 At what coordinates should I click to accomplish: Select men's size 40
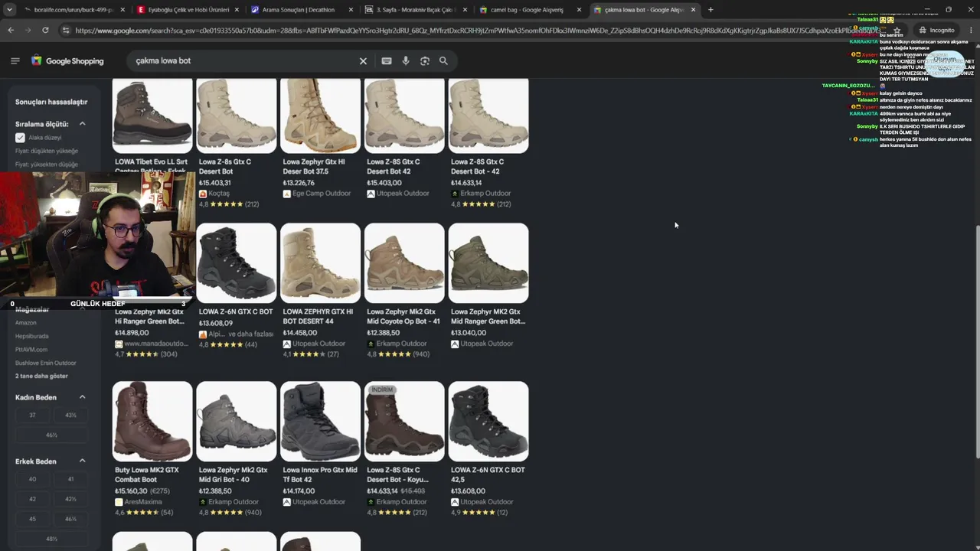click(x=32, y=479)
